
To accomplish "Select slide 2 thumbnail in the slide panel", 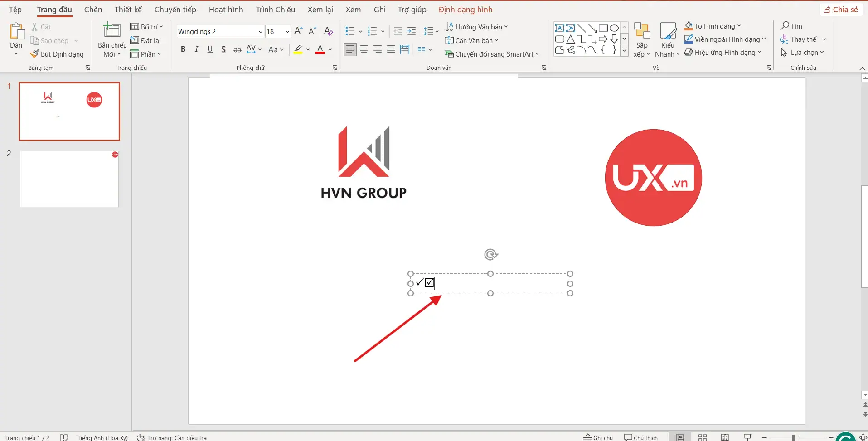I will point(69,179).
